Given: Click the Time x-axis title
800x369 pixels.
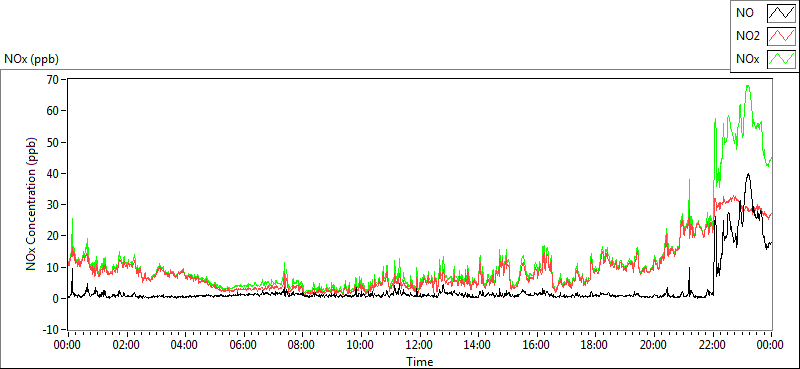Looking at the screenshot, I should point(420,362).
